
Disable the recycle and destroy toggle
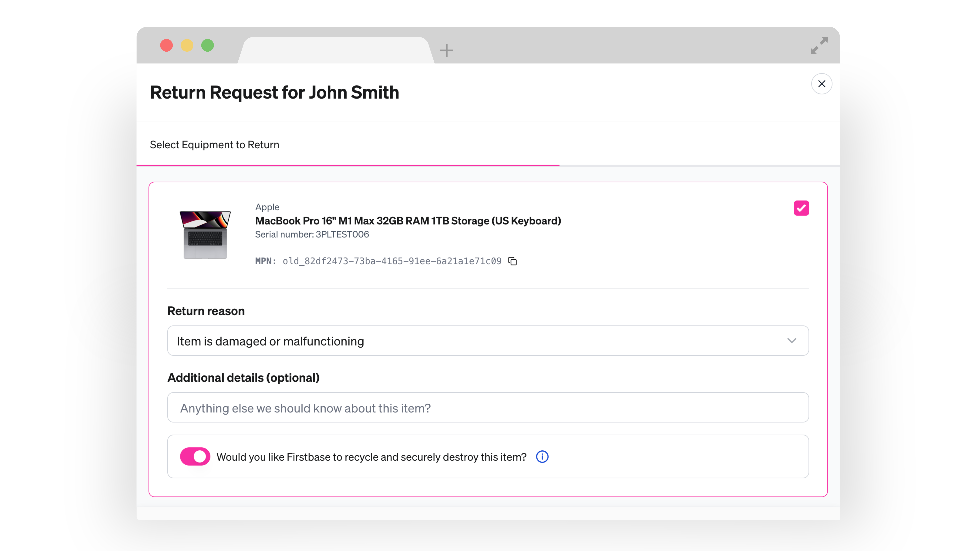(195, 456)
